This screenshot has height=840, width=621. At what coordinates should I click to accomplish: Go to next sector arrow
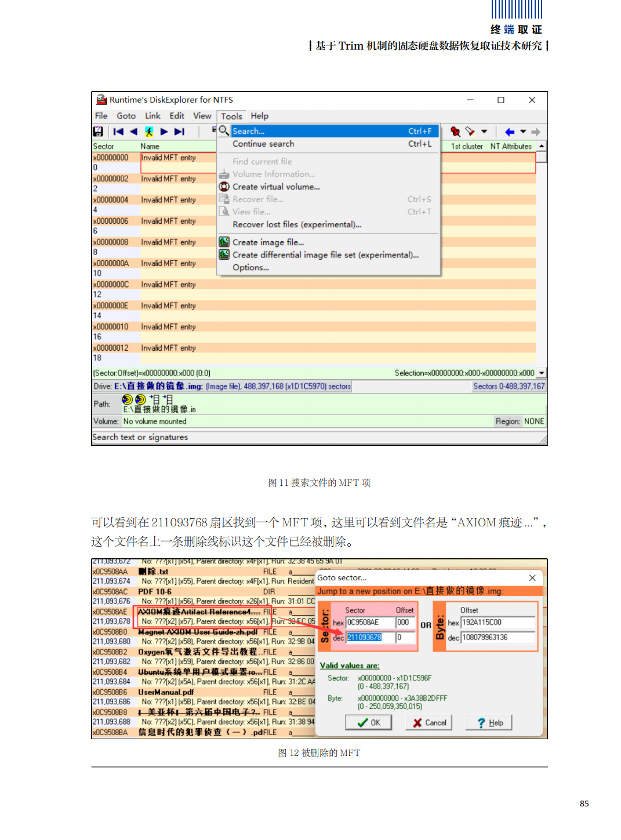164,132
